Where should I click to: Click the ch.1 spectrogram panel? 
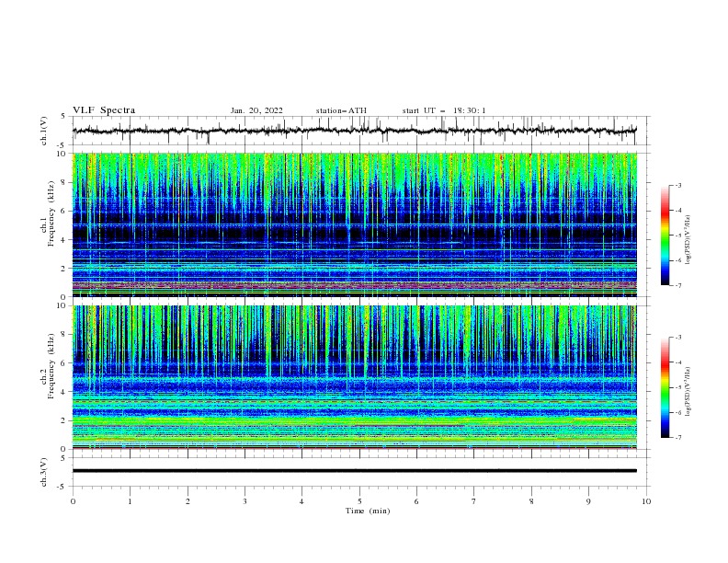(355, 224)
